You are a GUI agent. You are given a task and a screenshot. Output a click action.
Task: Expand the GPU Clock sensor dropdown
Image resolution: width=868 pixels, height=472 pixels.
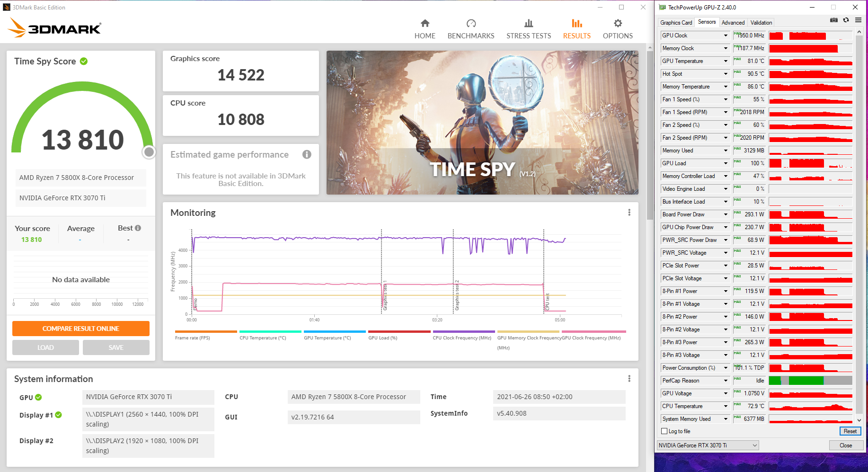726,36
